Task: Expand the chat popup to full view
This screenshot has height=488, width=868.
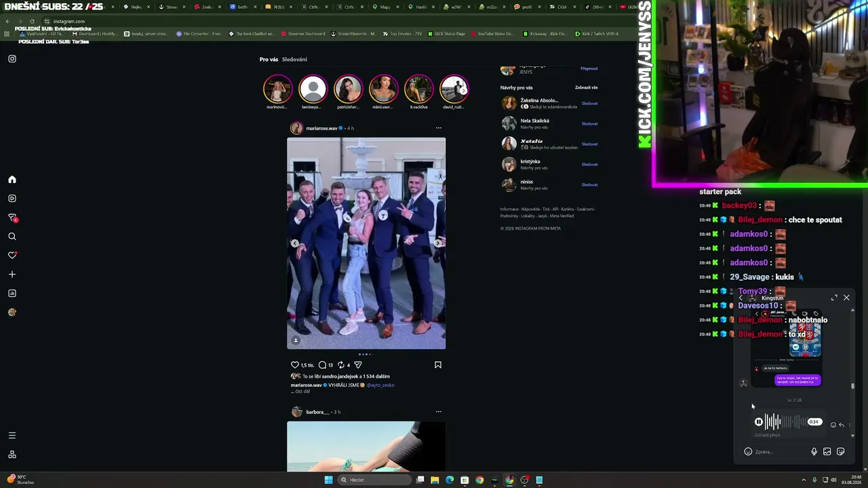Action: (834, 298)
